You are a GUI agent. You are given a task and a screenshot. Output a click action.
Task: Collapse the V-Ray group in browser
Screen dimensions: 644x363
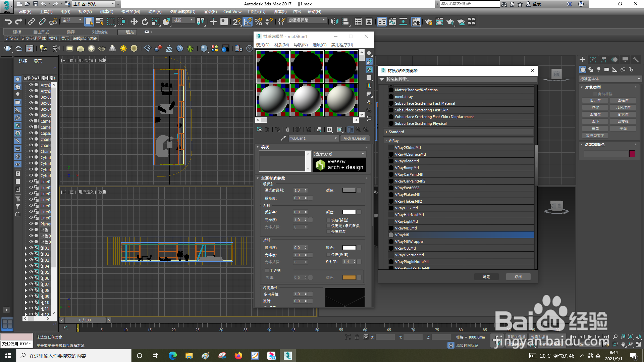coord(386,141)
